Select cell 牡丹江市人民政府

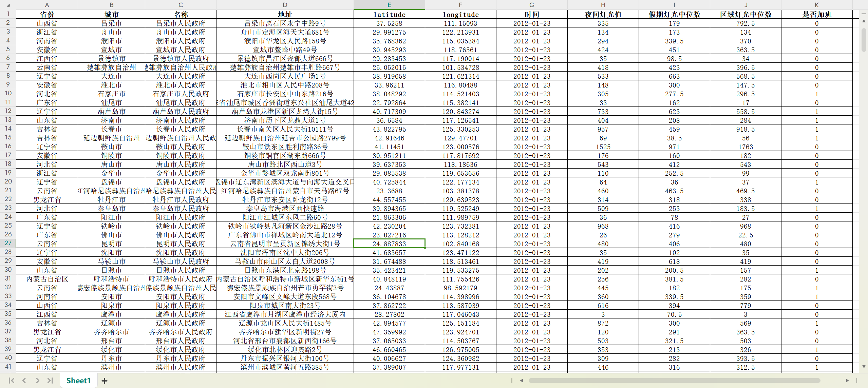point(181,200)
